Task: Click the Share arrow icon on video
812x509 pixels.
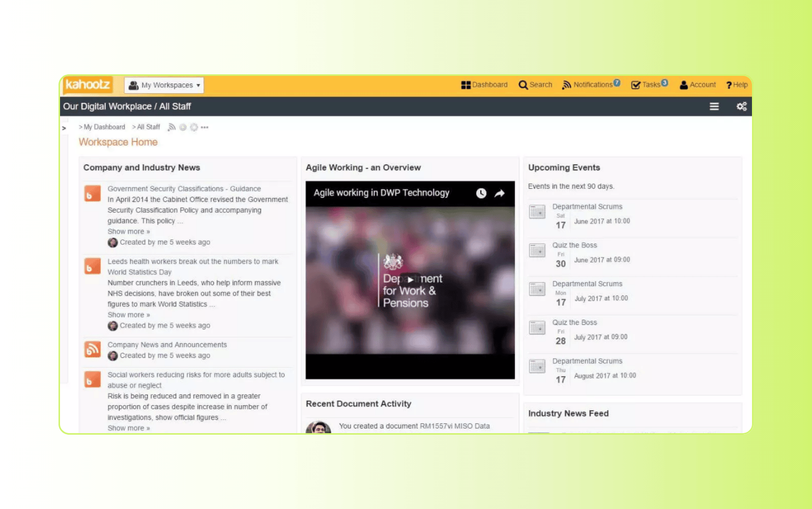Action: click(x=500, y=193)
